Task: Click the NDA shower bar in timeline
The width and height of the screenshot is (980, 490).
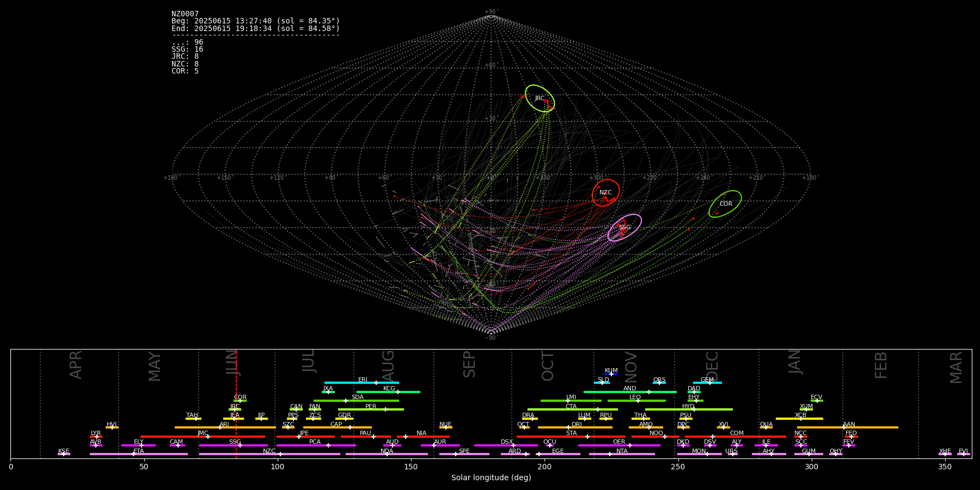Action: [387, 454]
